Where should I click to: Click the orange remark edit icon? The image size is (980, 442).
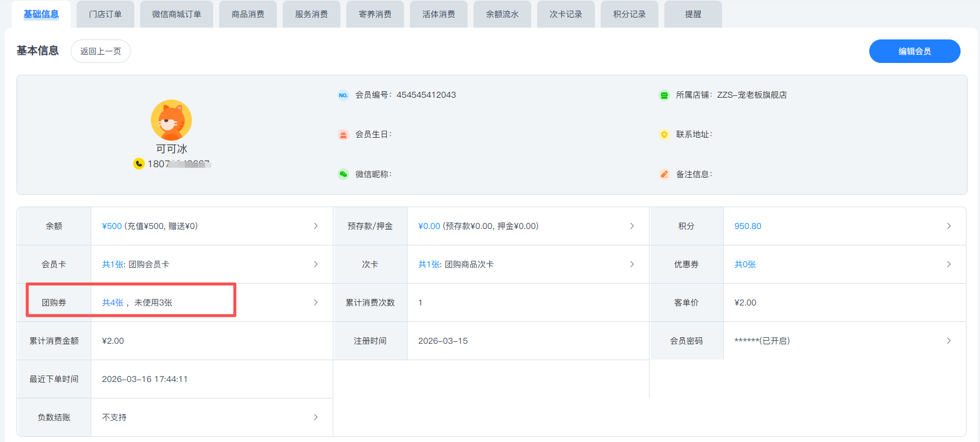click(664, 174)
